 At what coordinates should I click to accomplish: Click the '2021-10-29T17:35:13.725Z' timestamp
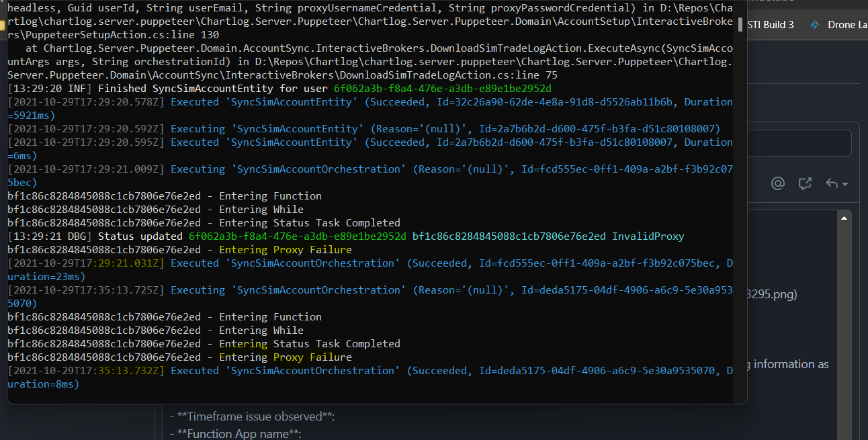(x=85, y=290)
